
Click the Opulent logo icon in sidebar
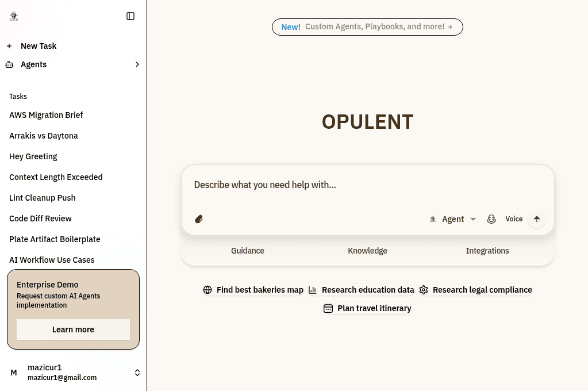coord(14,16)
